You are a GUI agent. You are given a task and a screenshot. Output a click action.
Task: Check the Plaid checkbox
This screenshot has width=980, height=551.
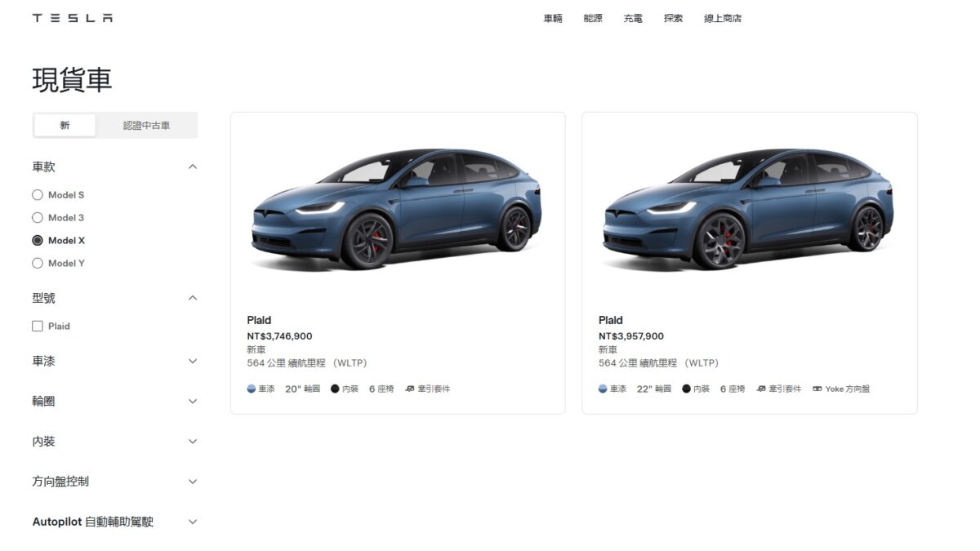[x=38, y=326]
